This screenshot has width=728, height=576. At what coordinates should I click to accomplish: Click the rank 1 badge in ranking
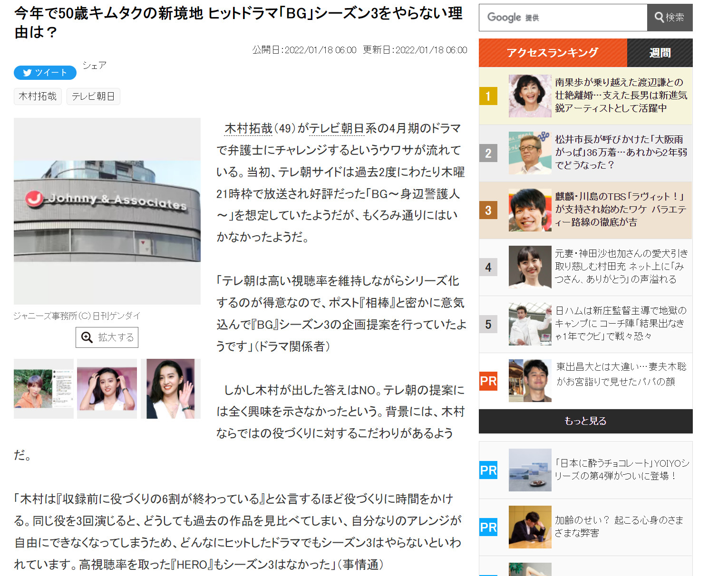click(488, 96)
